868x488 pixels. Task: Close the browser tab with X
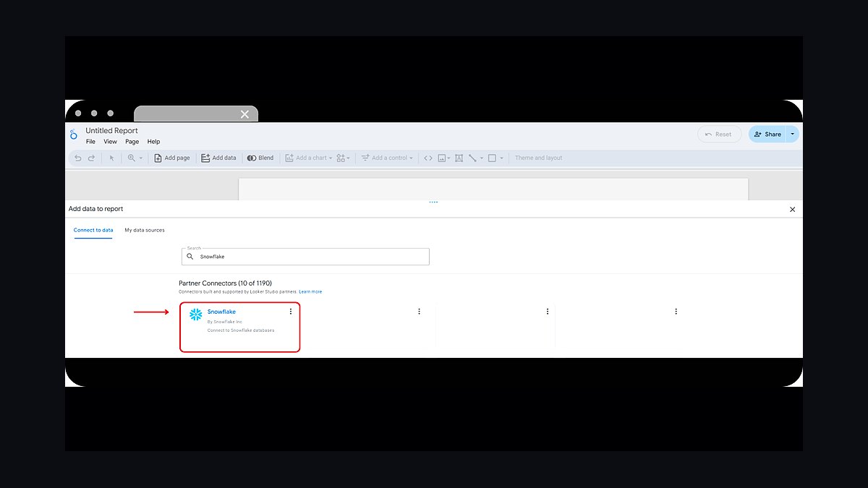pyautogui.click(x=244, y=114)
